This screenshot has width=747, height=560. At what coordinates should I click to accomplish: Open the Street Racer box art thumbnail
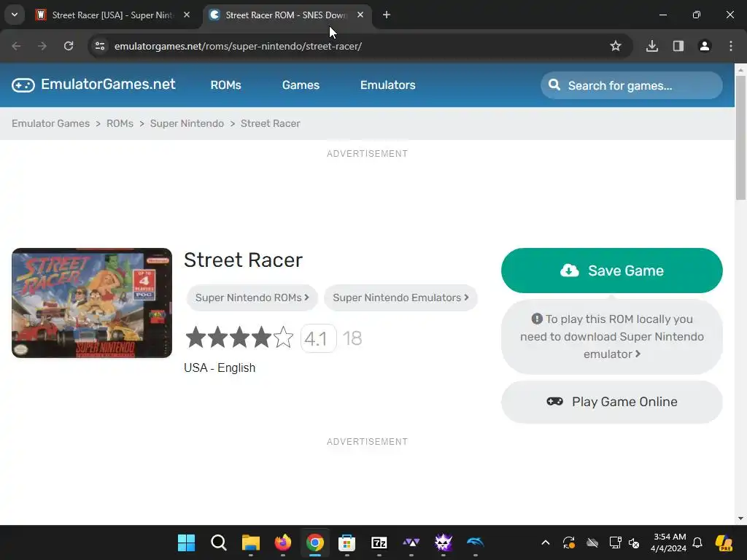(92, 303)
